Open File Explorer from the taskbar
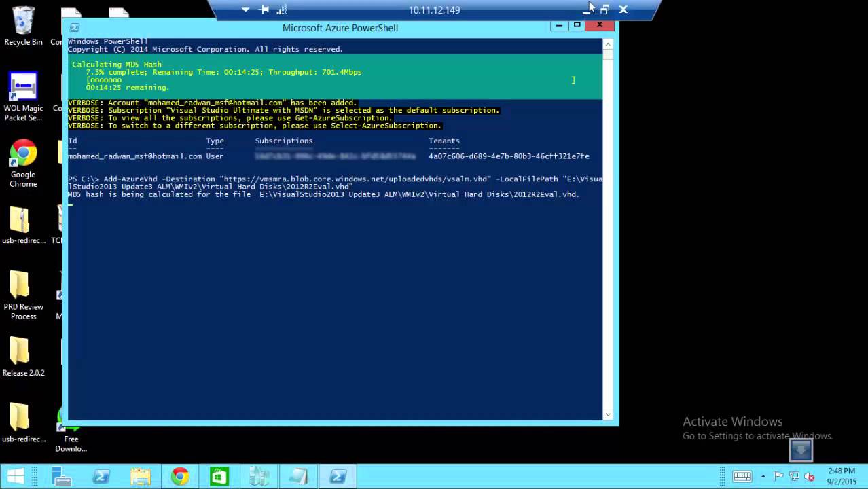This screenshot has height=489, width=868. [x=141, y=476]
